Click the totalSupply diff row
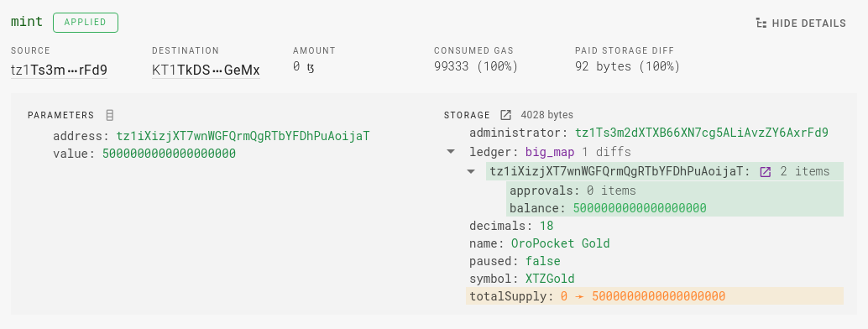This screenshot has height=329, width=868. click(x=655, y=296)
